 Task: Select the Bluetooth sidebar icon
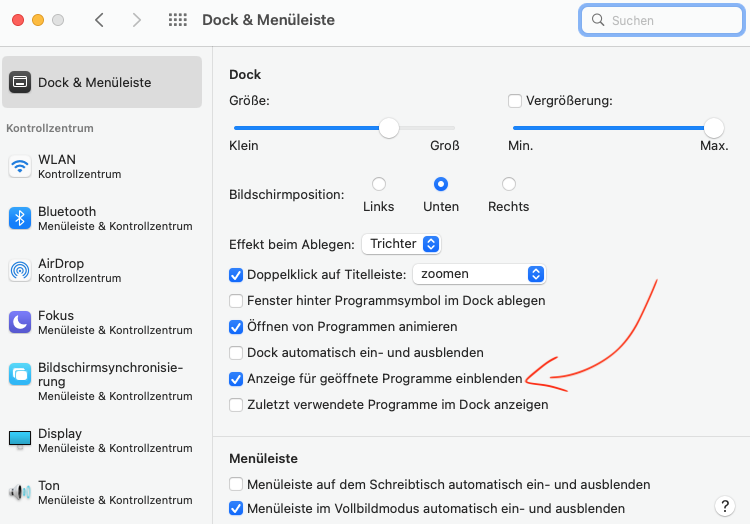click(20, 218)
